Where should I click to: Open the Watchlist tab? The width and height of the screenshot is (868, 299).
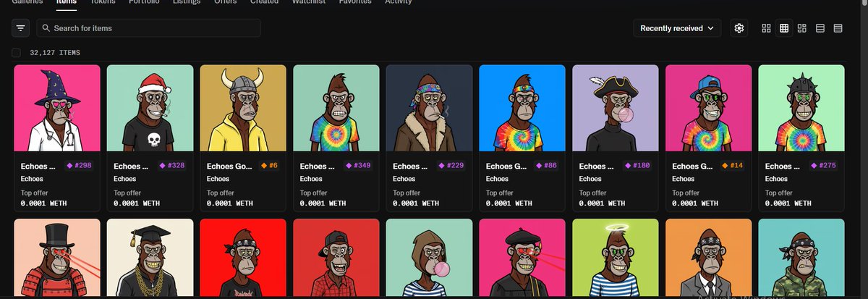pyautogui.click(x=308, y=2)
